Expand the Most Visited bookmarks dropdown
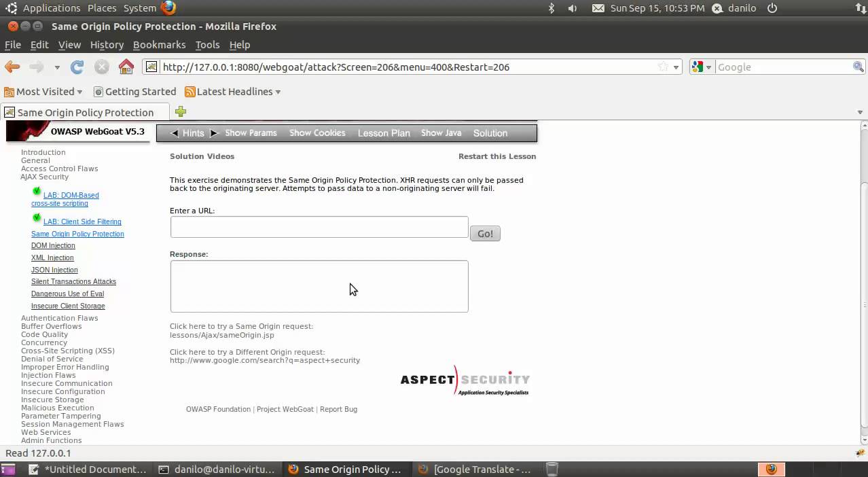The height and width of the screenshot is (477, 868). [43, 92]
